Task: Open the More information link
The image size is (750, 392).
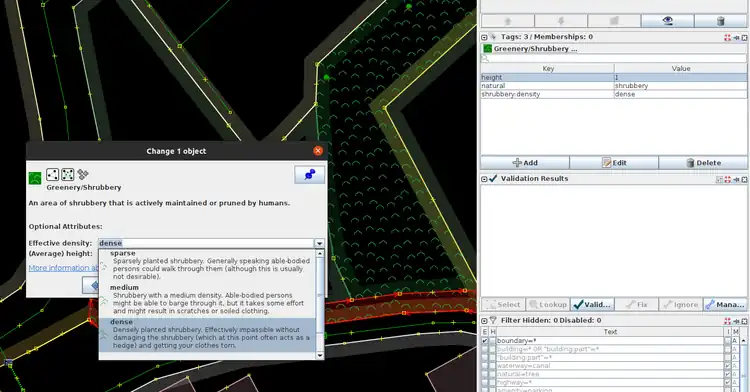Action: [x=63, y=268]
